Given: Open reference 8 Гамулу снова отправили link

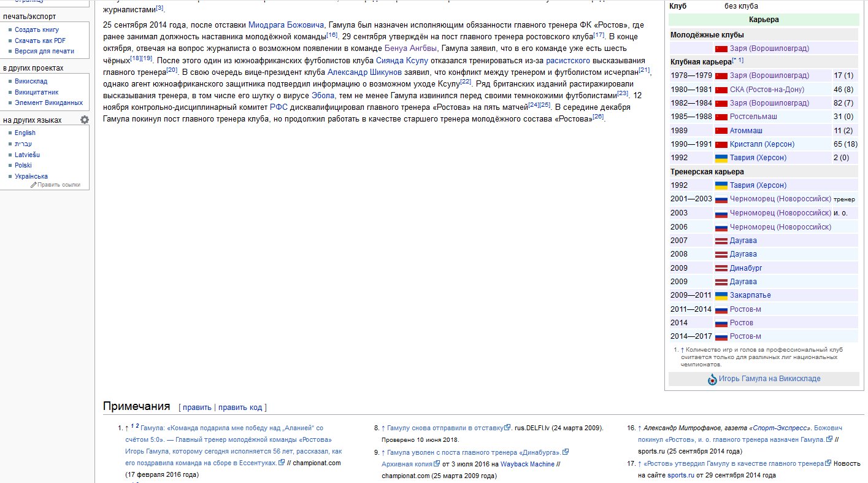Looking at the screenshot, I should [x=445, y=428].
